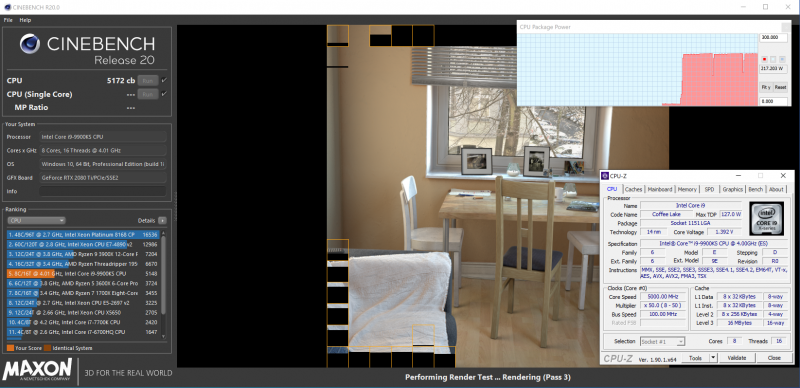Screen dimensions: 800x388
Task: Expand the Tools dropdown arrow in CPU-Z
Action: tap(713, 358)
